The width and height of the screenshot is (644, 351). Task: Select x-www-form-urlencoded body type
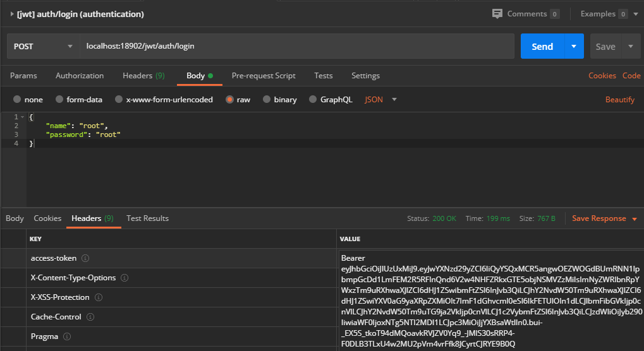[119, 99]
